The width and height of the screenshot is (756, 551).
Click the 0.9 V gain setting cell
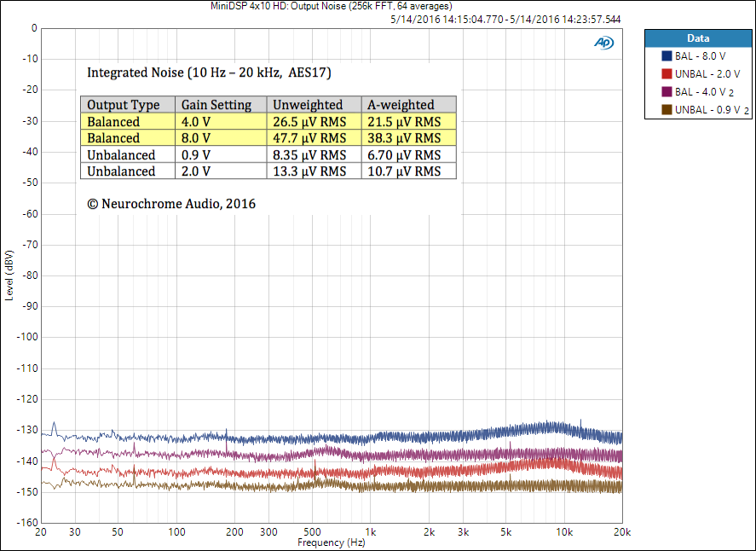coord(221,155)
